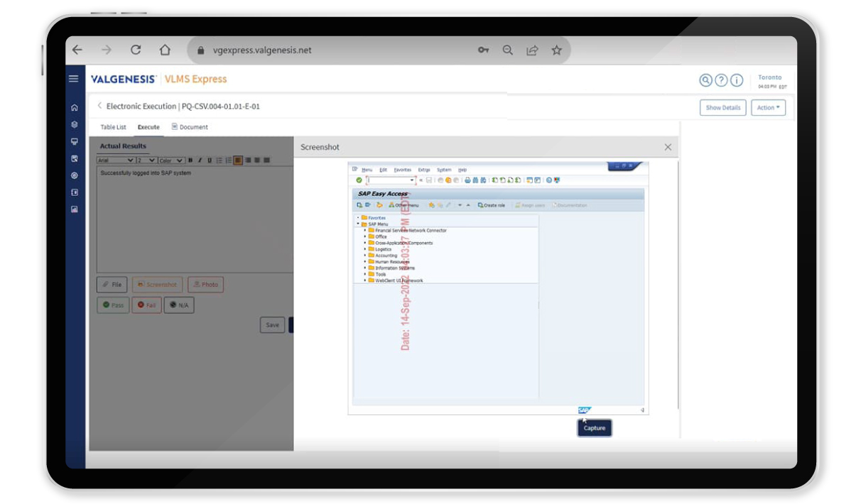Click the Save button
This screenshot has width=861, height=504.
[x=272, y=325]
